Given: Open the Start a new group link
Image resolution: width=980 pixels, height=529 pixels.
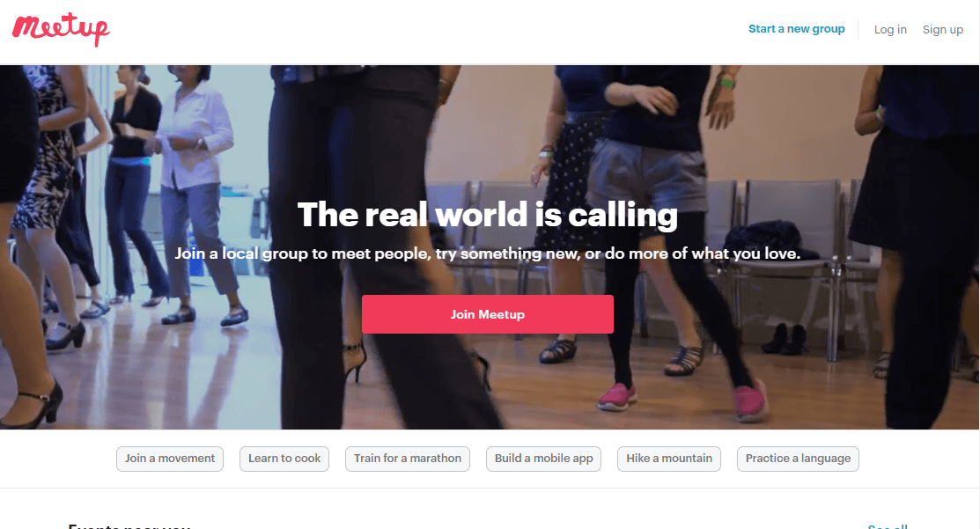Looking at the screenshot, I should point(796,29).
